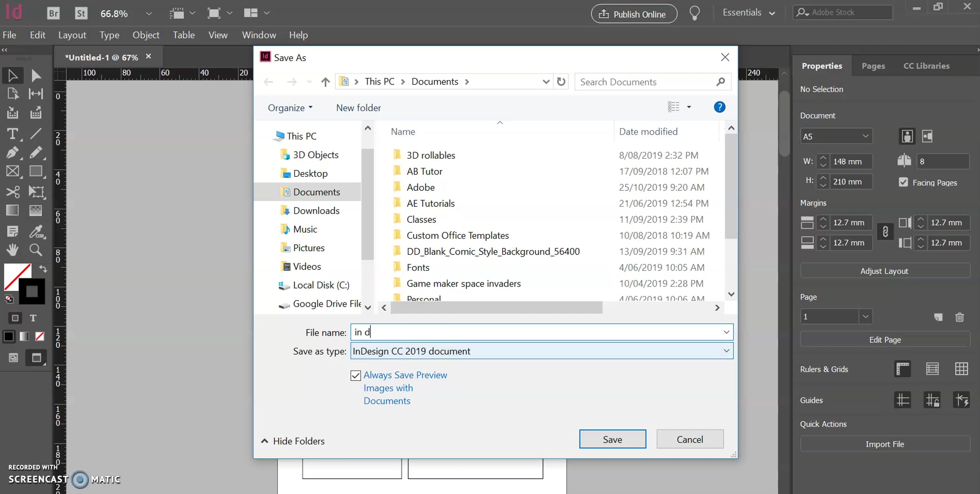This screenshot has height=494, width=980.
Task: Choose the Page tool
Action: tap(13, 94)
